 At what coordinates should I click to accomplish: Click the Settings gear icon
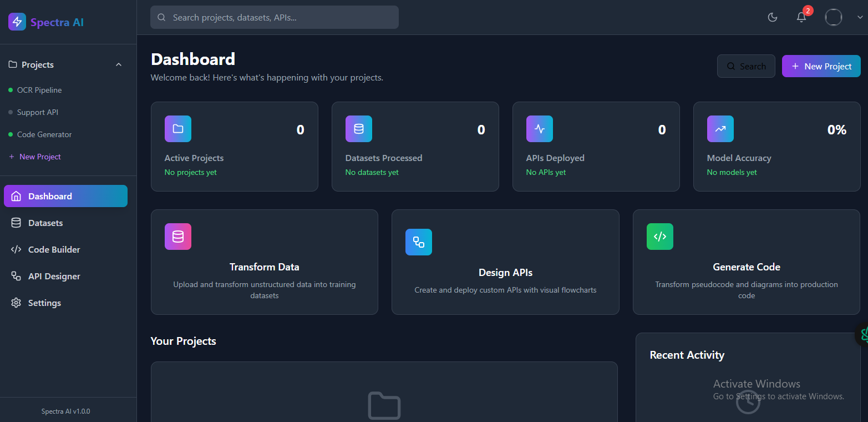pos(16,303)
